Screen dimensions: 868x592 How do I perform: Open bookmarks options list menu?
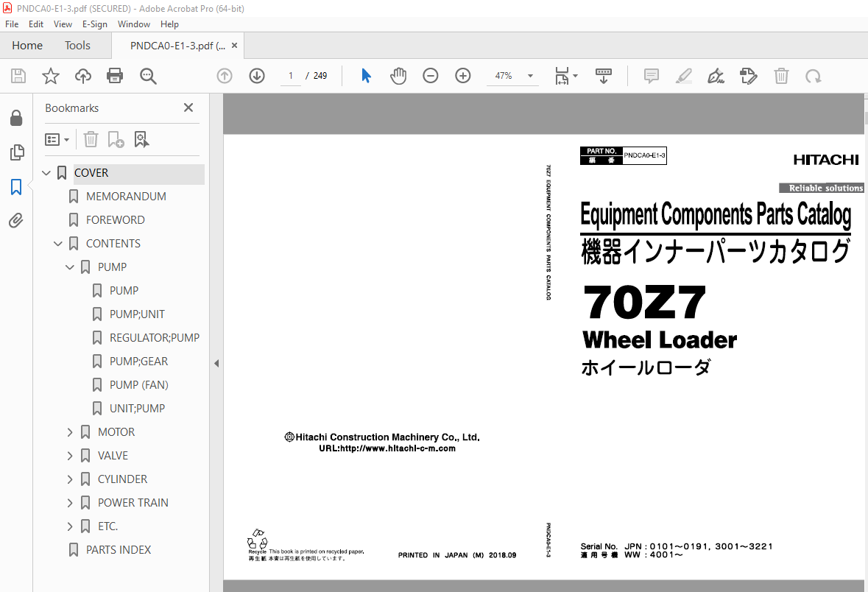[x=57, y=140]
